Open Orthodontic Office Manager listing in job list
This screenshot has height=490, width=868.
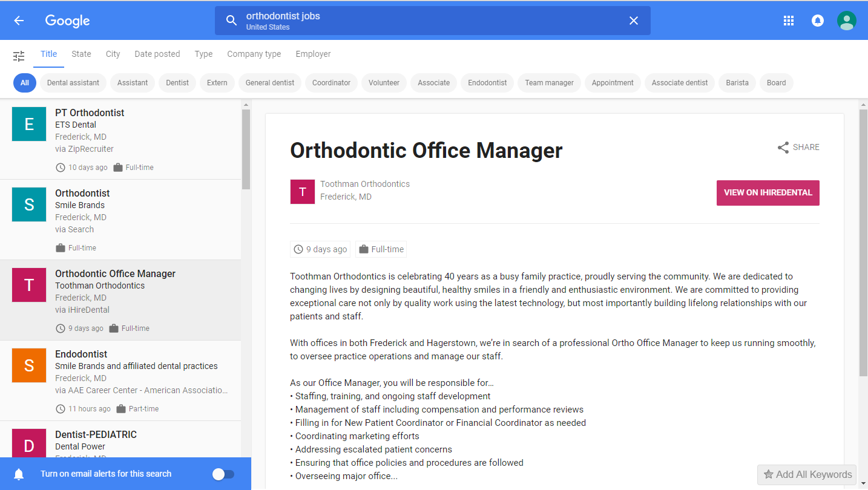(x=120, y=300)
